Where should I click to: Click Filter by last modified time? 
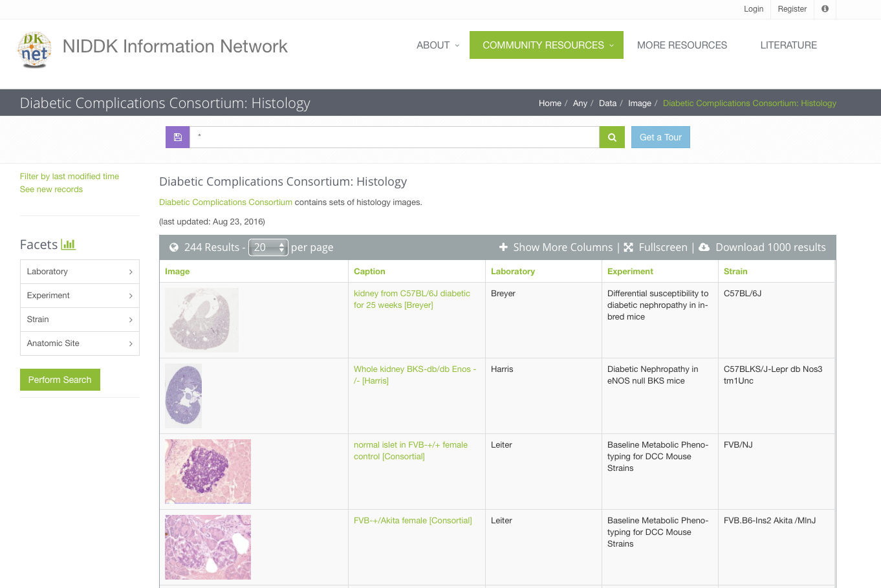pos(69,177)
